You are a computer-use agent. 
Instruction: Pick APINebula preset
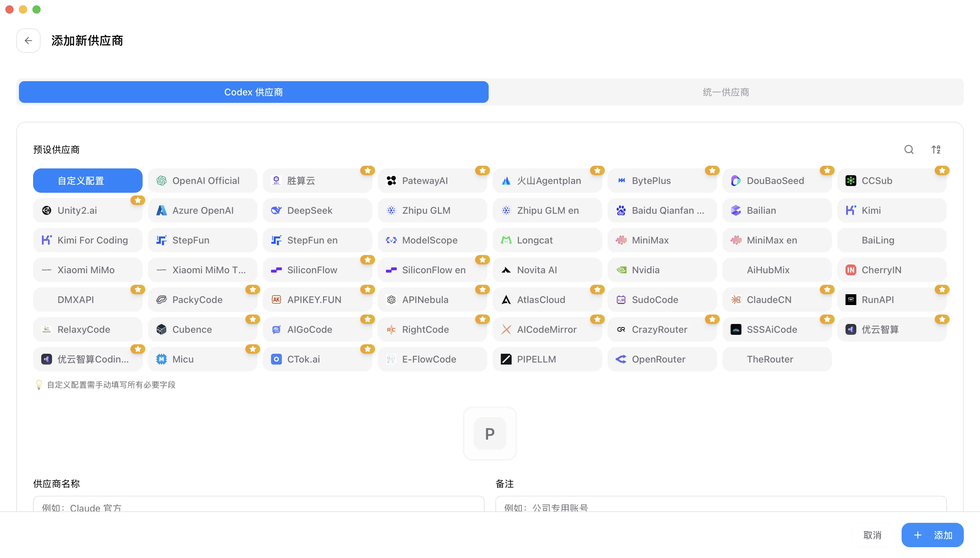tap(432, 300)
